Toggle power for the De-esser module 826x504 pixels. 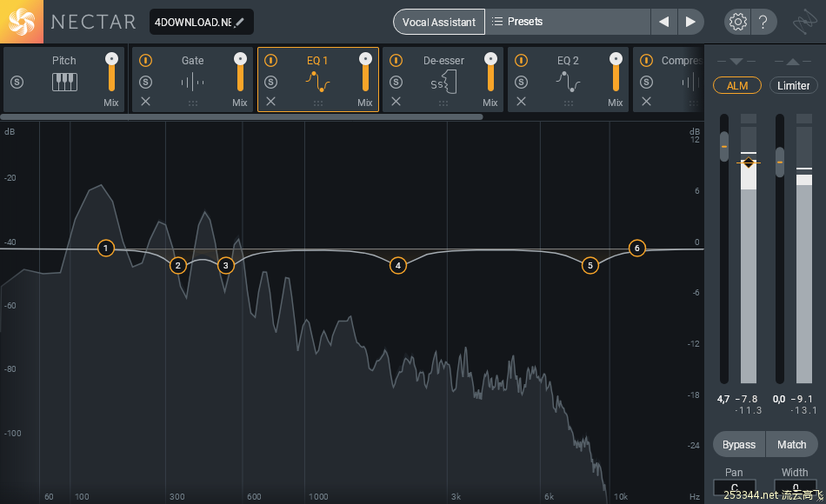pyautogui.click(x=396, y=61)
